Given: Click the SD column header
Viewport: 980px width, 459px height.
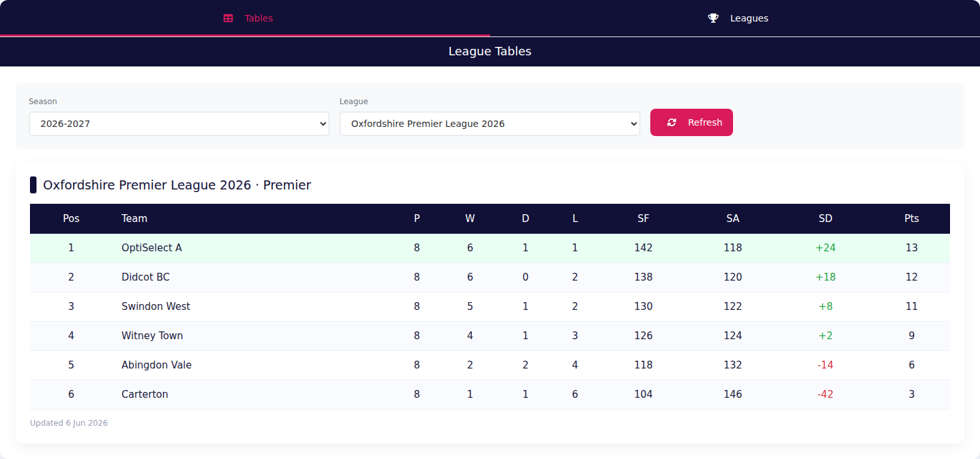Looking at the screenshot, I should click(x=826, y=219).
